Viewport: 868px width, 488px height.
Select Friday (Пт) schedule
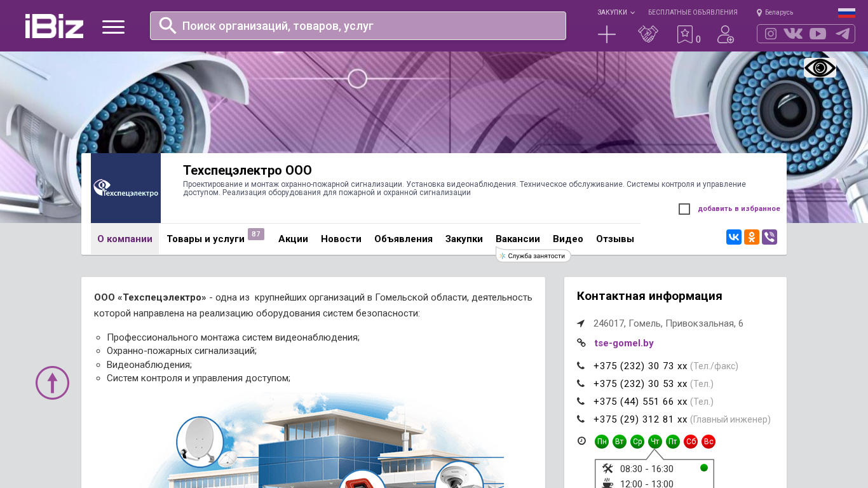673,442
